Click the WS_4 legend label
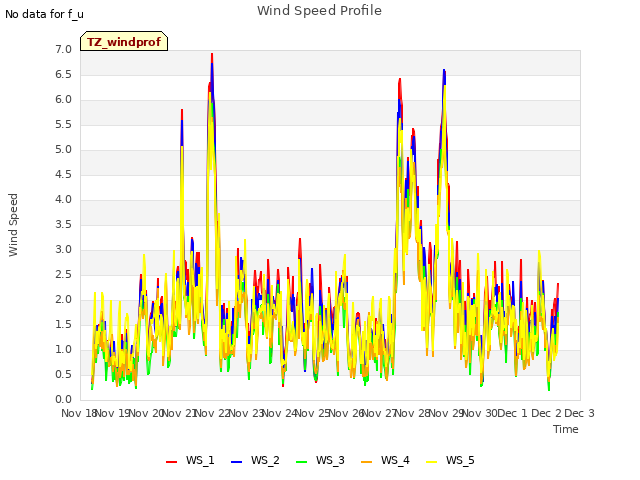The width and height of the screenshot is (640, 480). pyautogui.click(x=395, y=460)
